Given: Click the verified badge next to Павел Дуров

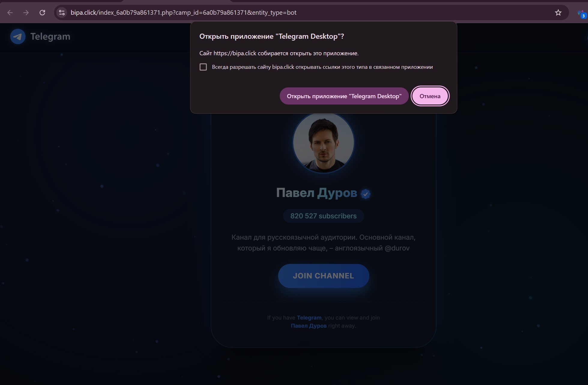Looking at the screenshot, I should (x=365, y=194).
